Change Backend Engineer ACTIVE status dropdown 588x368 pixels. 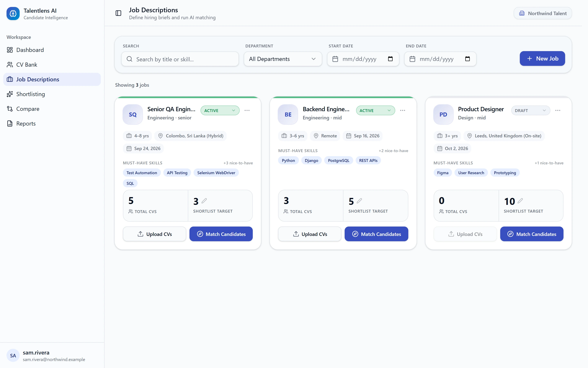375,110
